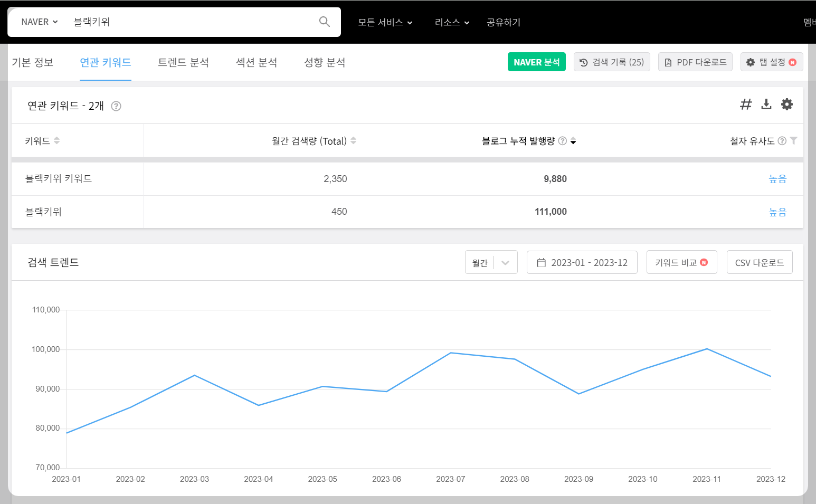Click the 2023-11 point on trend line
This screenshot has width=816, height=504.
(x=707, y=349)
